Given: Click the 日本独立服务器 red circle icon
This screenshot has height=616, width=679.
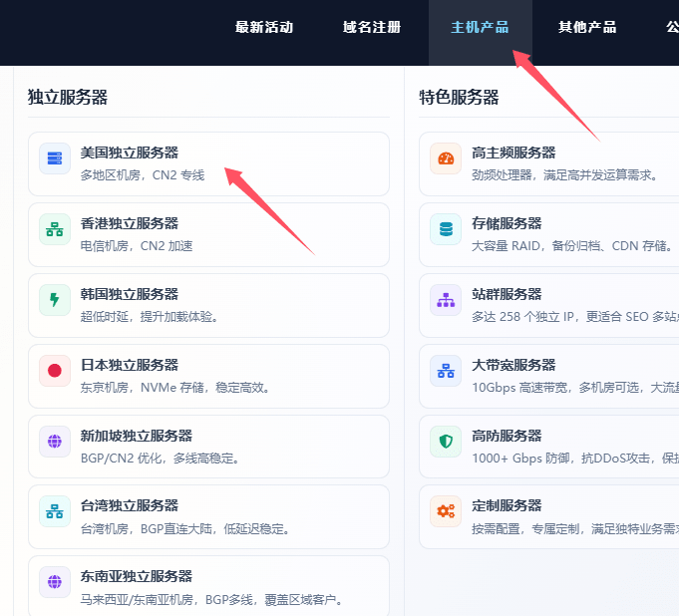Looking at the screenshot, I should click(55, 371).
